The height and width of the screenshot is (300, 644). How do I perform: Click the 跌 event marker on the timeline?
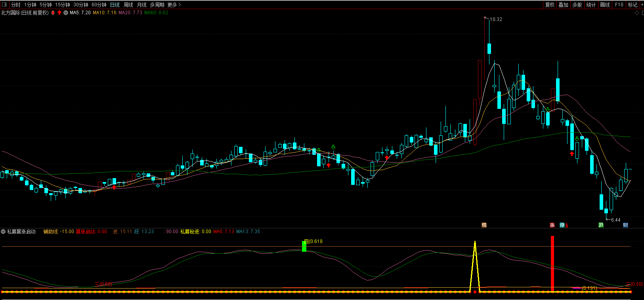pos(601,225)
